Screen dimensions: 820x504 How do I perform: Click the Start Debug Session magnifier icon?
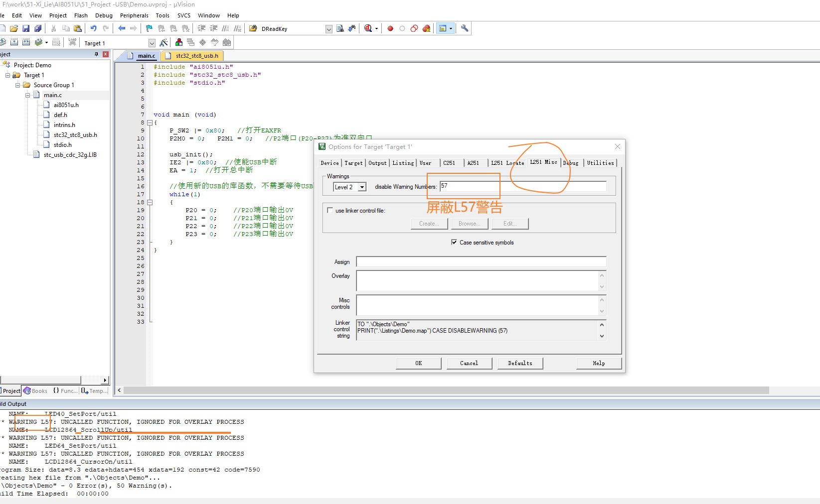tap(368, 29)
